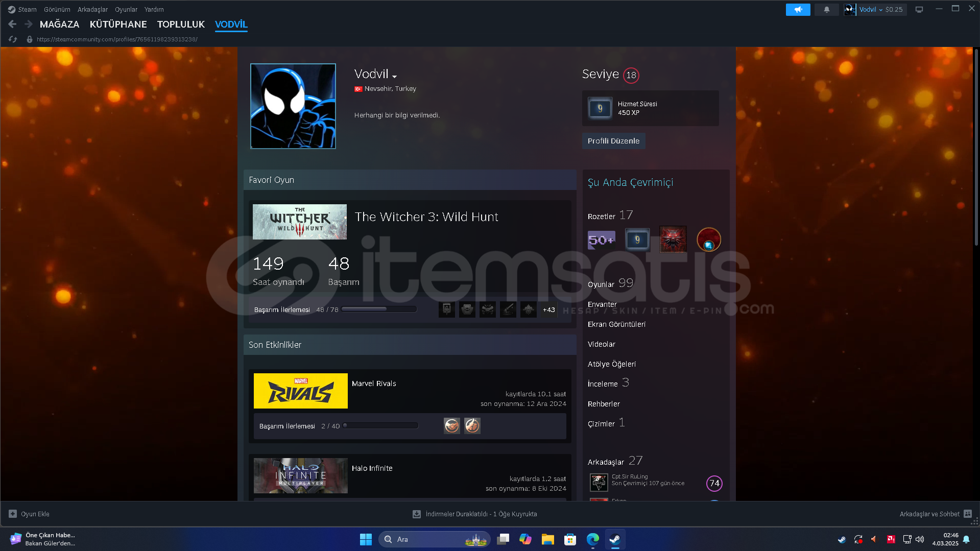The height and width of the screenshot is (551, 980).
Task: Open the Envanter link
Action: tap(602, 304)
